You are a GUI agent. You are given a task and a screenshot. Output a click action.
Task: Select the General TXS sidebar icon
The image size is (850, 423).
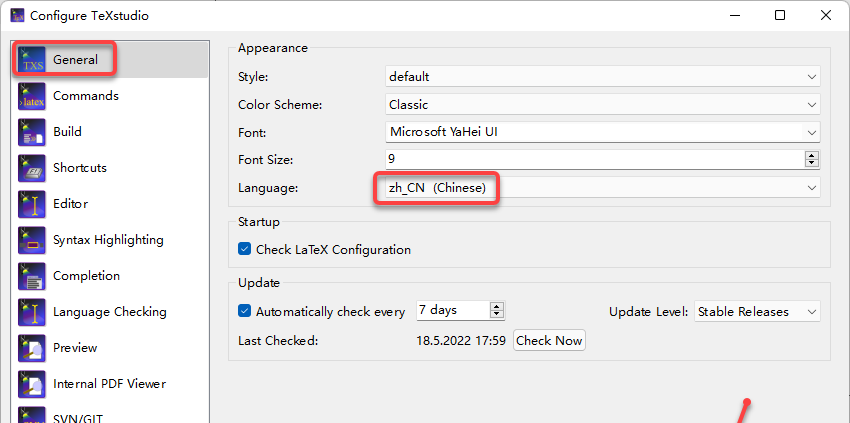(31, 60)
